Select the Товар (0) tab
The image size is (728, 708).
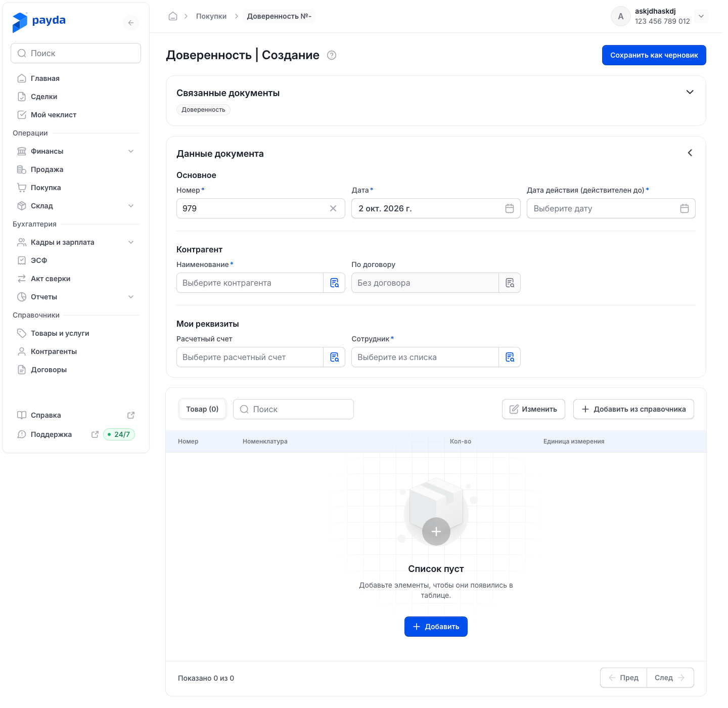point(202,409)
